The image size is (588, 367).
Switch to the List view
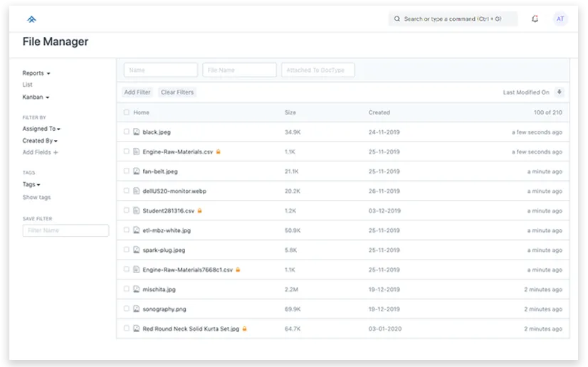[27, 85]
